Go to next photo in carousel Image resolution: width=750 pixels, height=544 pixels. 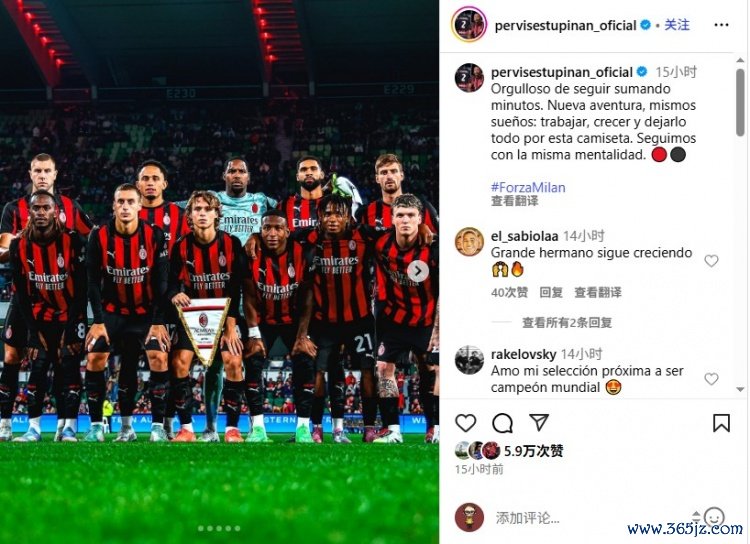pyautogui.click(x=418, y=271)
